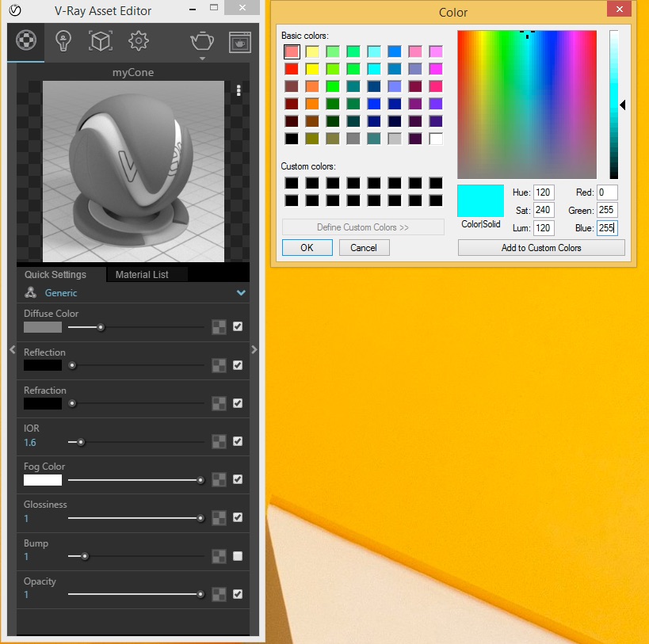This screenshot has height=644, width=649.
Task: Click the Bump texture map icon
Action: click(x=219, y=556)
